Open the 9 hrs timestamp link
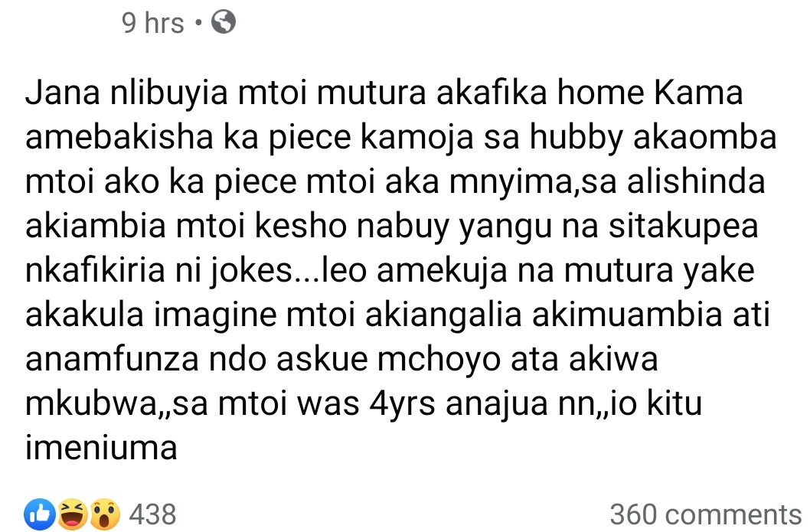Screen dimensions: 810x532 pyautogui.click(x=153, y=24)
